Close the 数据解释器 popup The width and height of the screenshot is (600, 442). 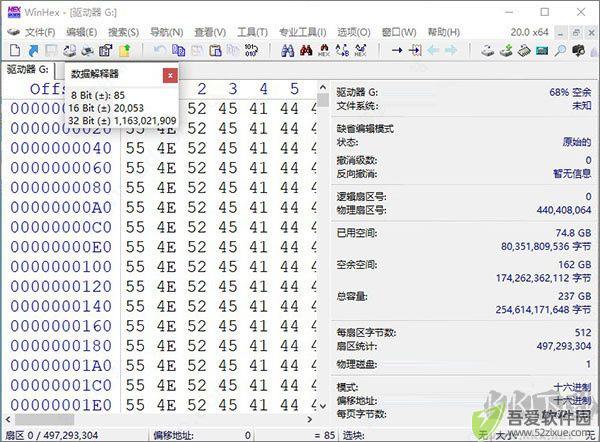170,75
